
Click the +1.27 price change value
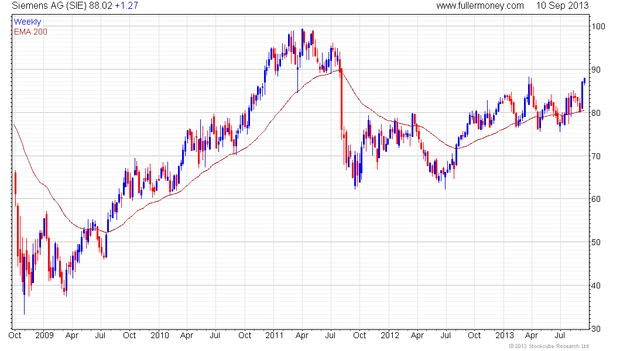pyautogui.click(x=126, y=6)
